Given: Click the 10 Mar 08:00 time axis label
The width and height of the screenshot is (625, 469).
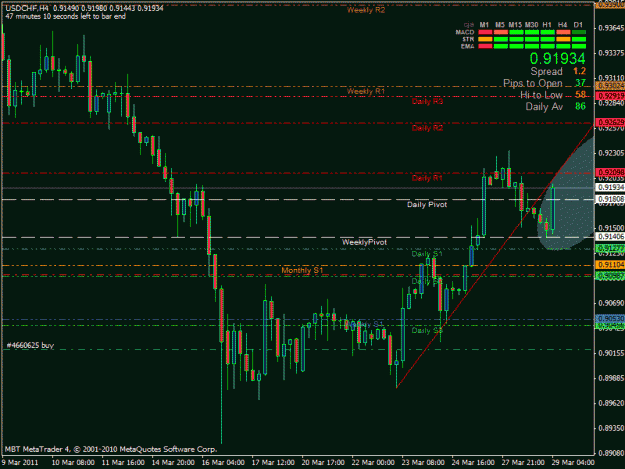Looking at the screenshot, I should [73, 463].
